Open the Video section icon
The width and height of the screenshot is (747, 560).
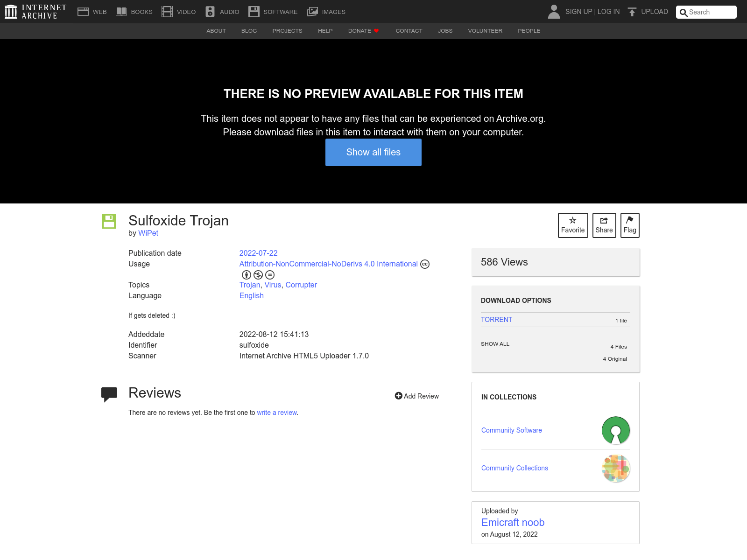point(167,12)
